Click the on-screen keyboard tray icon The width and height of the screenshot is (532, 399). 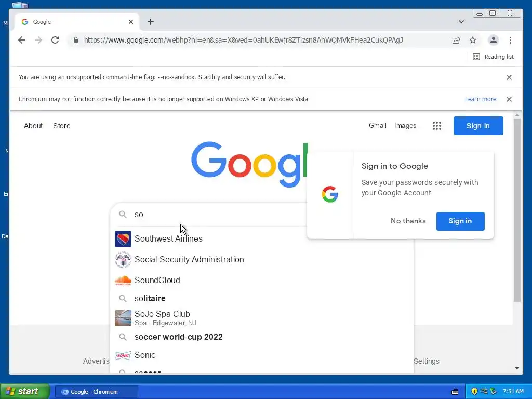point(455,392)
